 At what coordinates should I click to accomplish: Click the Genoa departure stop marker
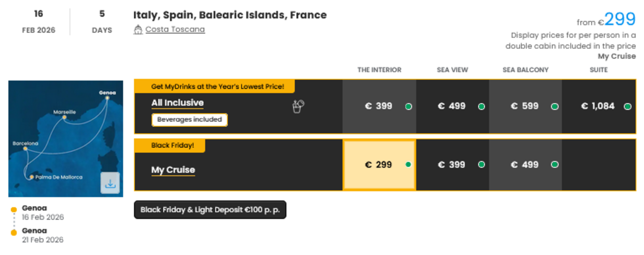coord(14,210)
